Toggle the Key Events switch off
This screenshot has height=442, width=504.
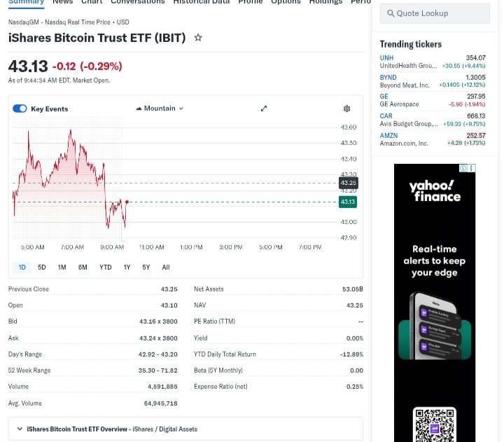click(20, 109)
